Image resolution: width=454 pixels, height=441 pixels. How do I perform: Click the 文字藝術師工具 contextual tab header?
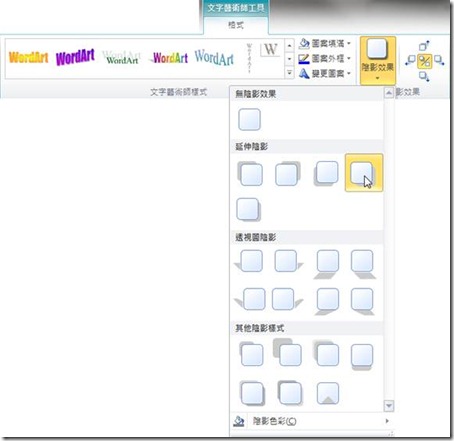tap(236, 8)
